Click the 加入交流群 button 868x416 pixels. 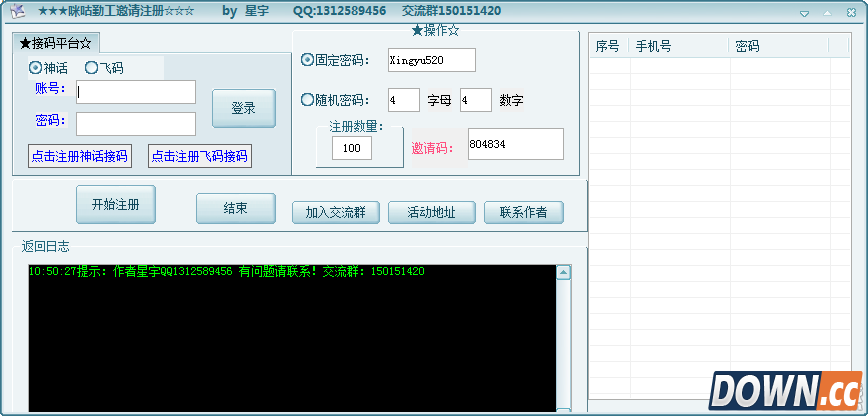point(335,212)
